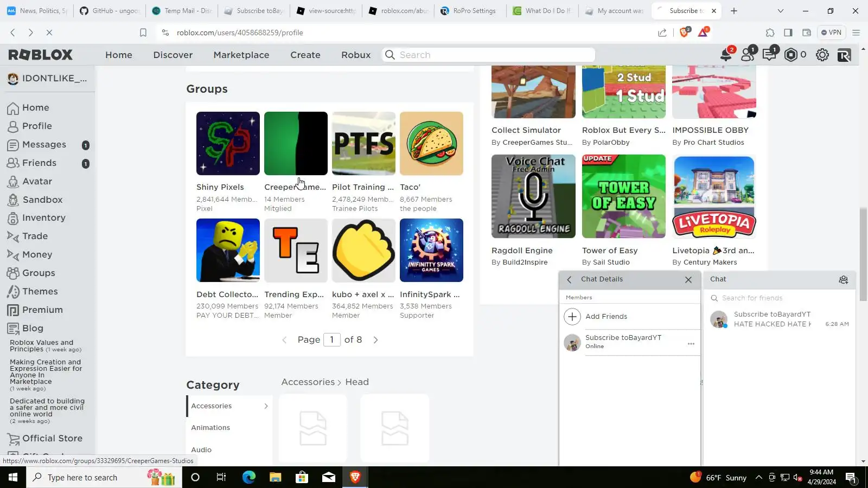Viewport: 868px width, 488px height.
Task: Click the Brave Shields lion icon
Action: pos(684,33)
